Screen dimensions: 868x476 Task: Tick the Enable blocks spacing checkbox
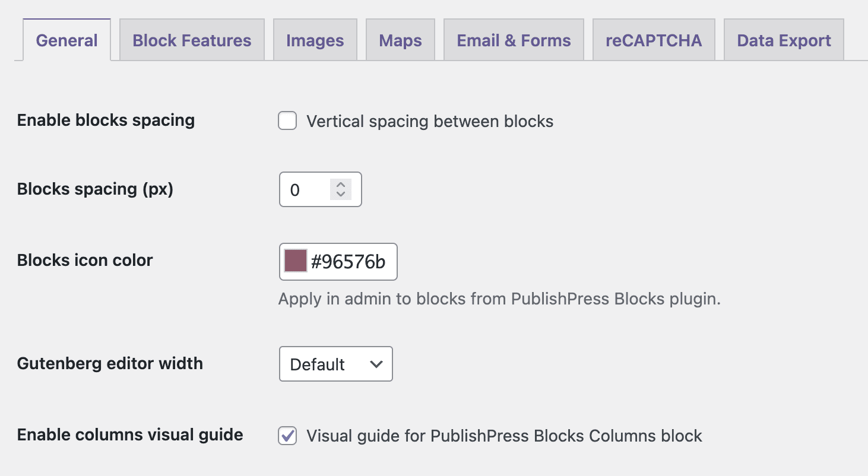[x=288, y=122]
